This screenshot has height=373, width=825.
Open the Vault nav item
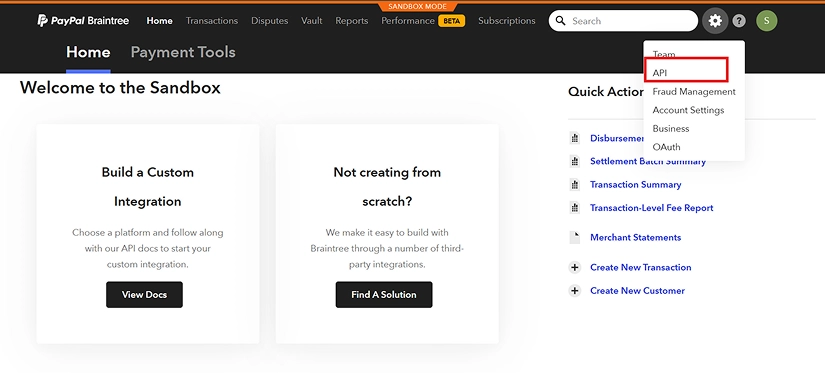pyautogui.click(x=311, y=21)
